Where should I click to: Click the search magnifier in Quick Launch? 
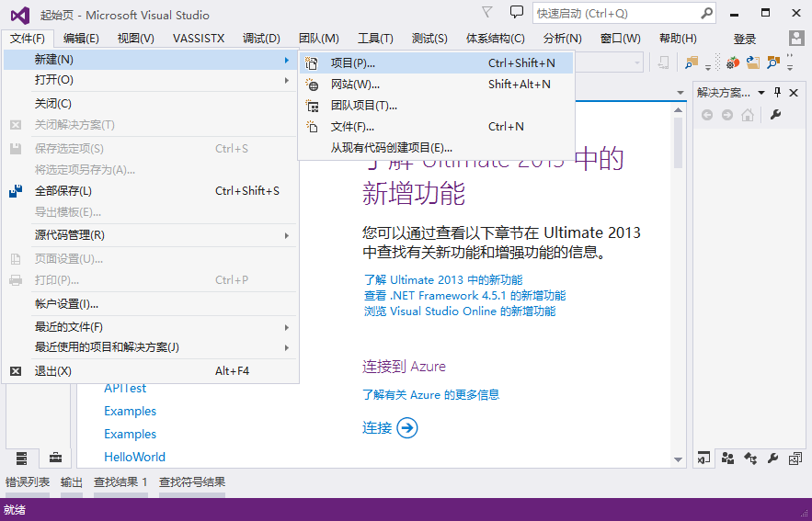click(x=706, y=14)
